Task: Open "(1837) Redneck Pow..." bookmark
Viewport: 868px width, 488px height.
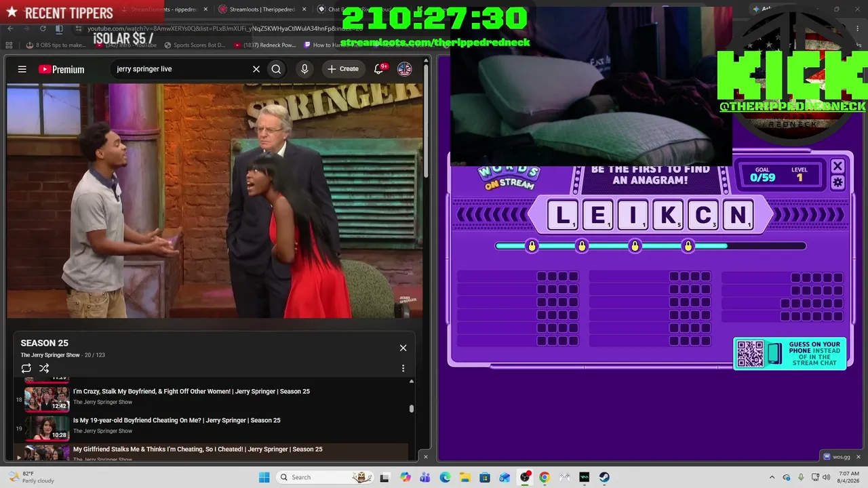Action: [x=265, y=45]
